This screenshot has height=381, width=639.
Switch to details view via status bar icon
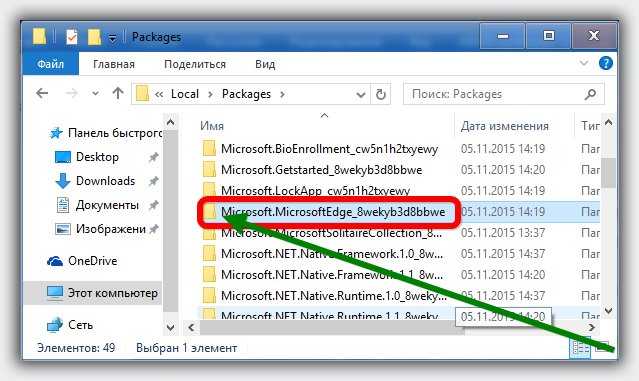coord(580,349)
